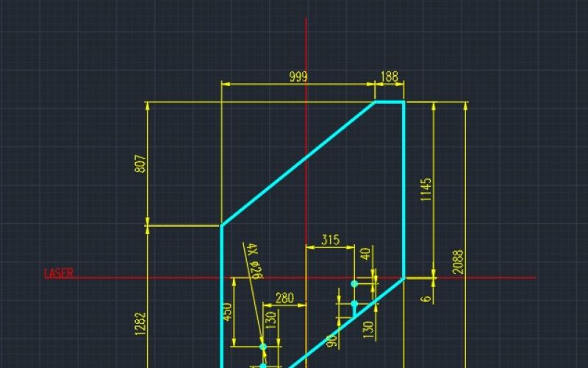
Task: Click the 999 dimension text
Action: 298,77
